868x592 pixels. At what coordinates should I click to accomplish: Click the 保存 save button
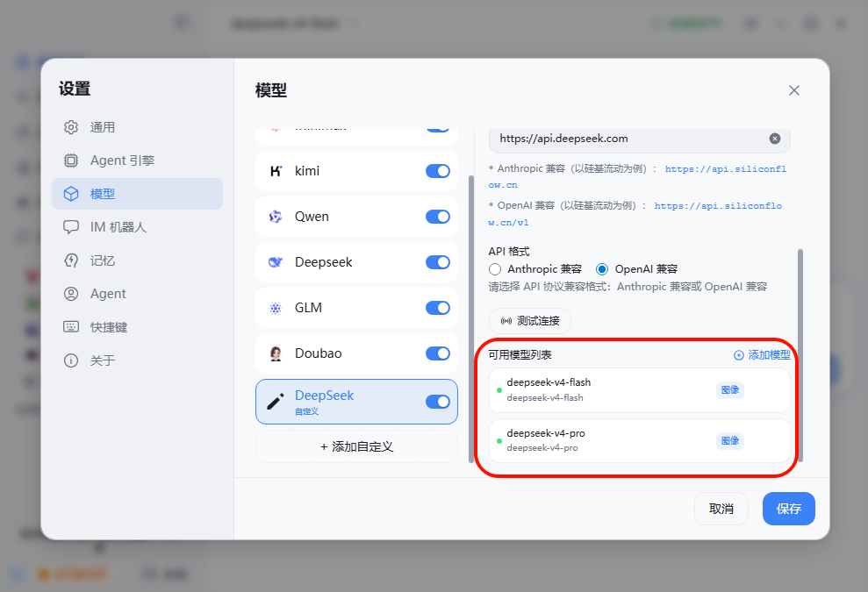point(788,509)
